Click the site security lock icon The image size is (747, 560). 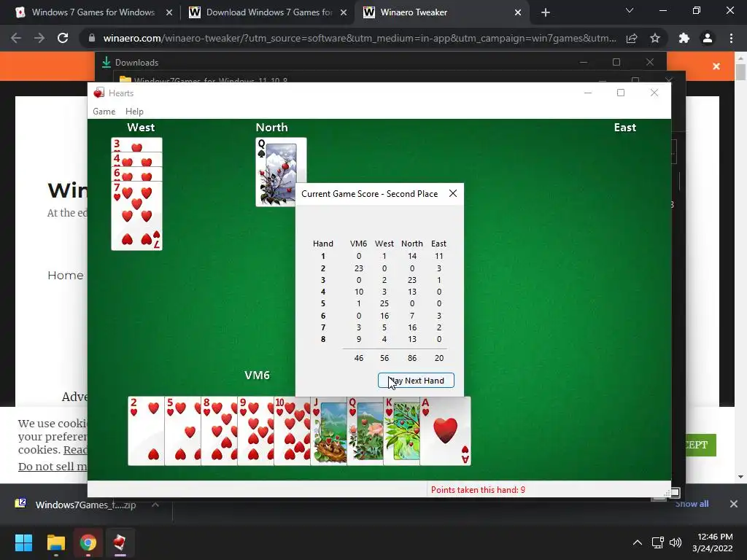91,38
